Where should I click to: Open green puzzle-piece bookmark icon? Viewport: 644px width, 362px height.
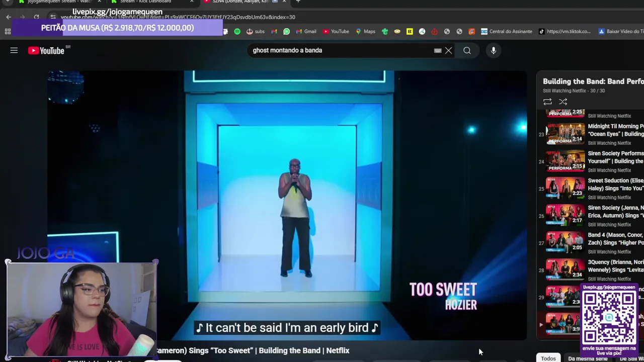(x=385, y=31)
